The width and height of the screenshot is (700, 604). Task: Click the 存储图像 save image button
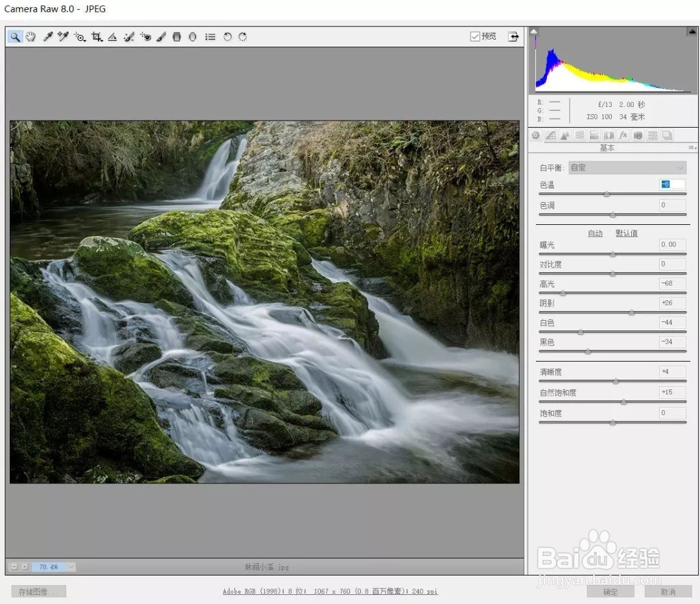pyautogui.click(x=39, y=592)
